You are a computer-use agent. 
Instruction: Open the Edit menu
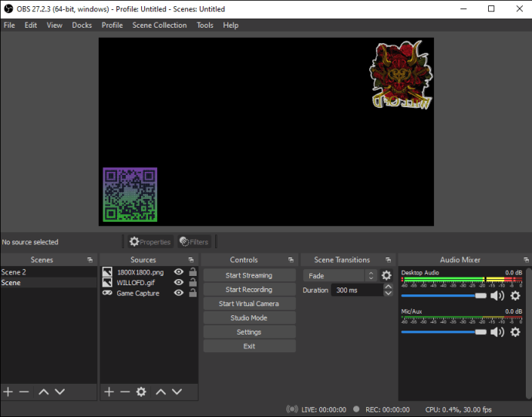(31, 25)
